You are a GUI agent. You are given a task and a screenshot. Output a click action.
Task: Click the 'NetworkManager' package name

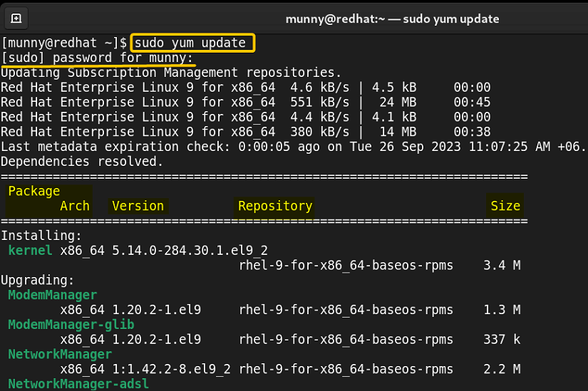pos(60,354)
